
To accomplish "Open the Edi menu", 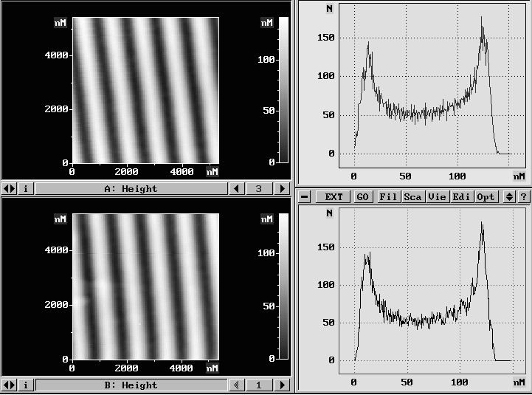I will click(x=461, y=197).
